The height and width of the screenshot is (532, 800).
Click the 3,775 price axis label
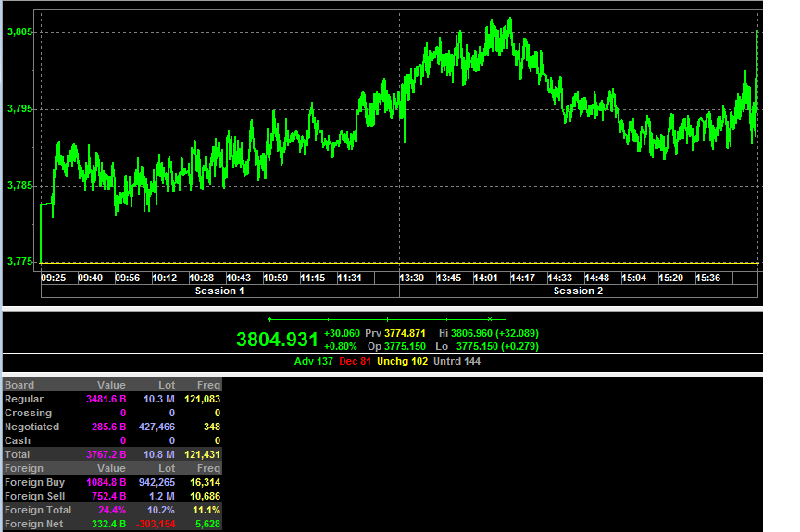tap(19, 262)
